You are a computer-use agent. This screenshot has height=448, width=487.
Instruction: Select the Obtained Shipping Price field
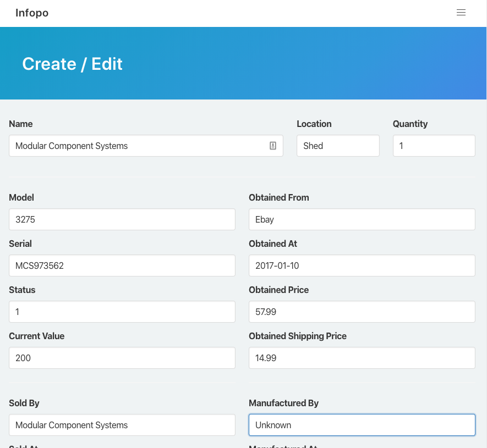(x=362, y=358)
